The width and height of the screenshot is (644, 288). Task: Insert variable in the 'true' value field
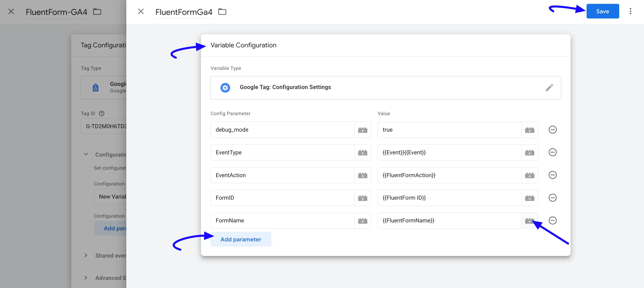pos(530,130)
